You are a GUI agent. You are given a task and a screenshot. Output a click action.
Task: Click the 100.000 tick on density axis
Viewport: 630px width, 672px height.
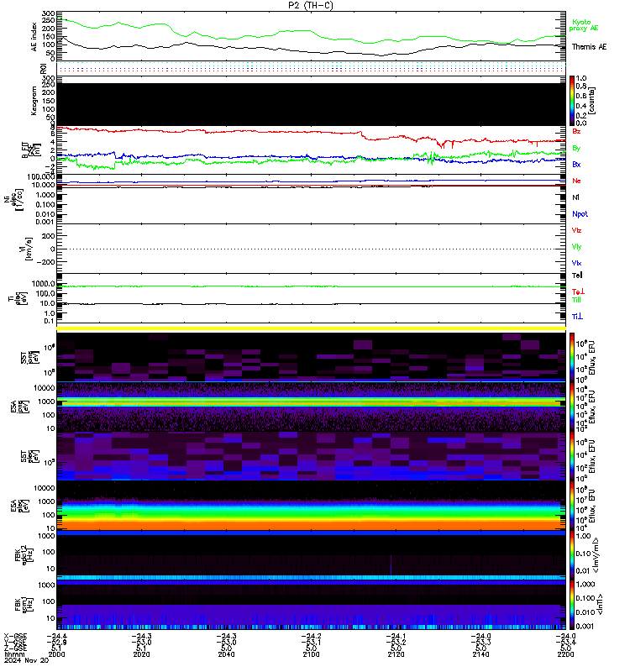click(41, 176)
